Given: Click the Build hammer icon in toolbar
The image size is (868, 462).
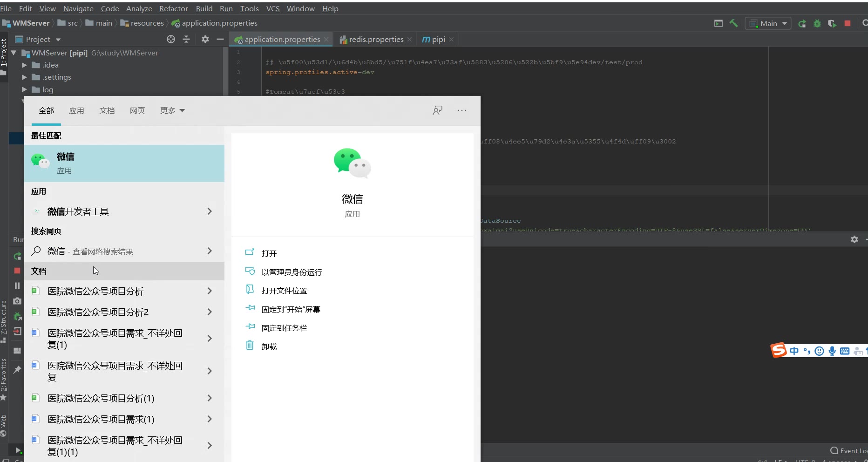Looking at the screenshot, I should [x=733, y=23].
